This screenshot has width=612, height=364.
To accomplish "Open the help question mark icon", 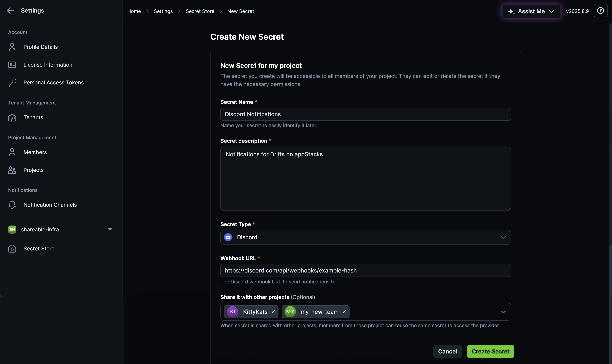I will click(x=600, y=11).
